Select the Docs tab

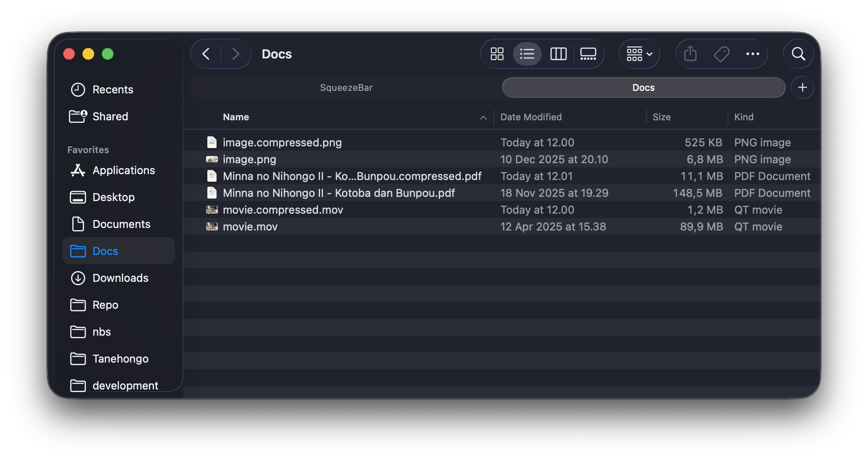pos(643,87)
